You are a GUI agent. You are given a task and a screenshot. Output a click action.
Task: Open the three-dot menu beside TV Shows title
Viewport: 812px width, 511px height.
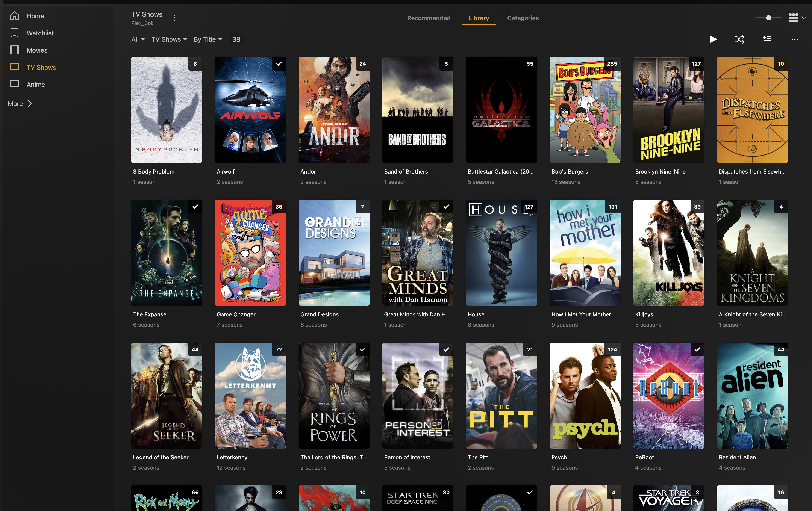tap(174, 18)
